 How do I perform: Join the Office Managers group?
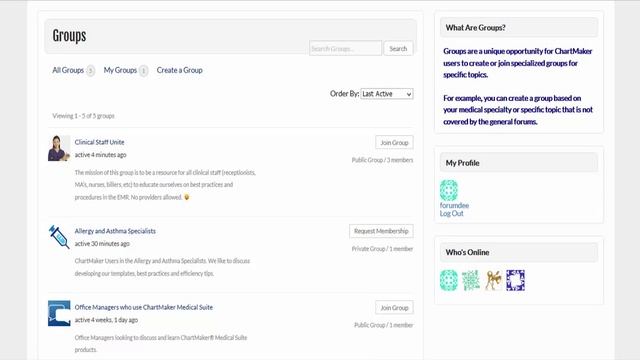coord(394,308)
